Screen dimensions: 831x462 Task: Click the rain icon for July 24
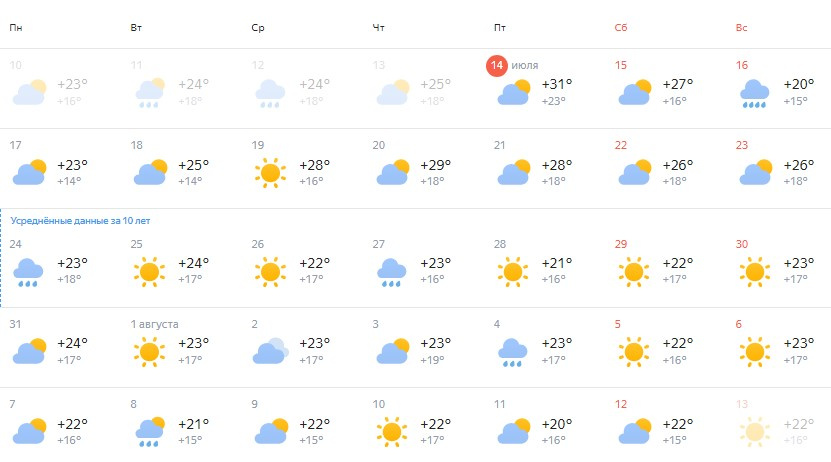pyautogui.click(x=28, y=271)
